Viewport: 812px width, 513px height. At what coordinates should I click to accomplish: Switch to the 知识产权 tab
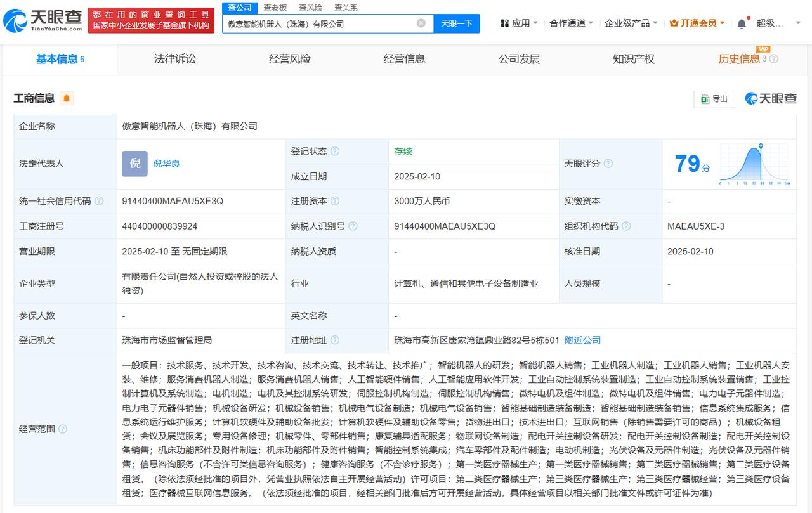(x=634, y=59)
